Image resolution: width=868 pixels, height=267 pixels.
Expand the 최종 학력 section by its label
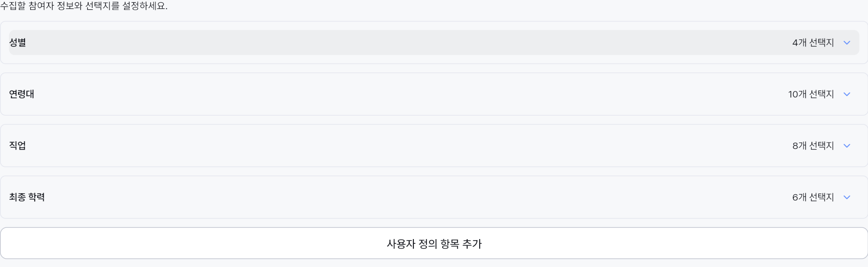[x=27, y=197]
